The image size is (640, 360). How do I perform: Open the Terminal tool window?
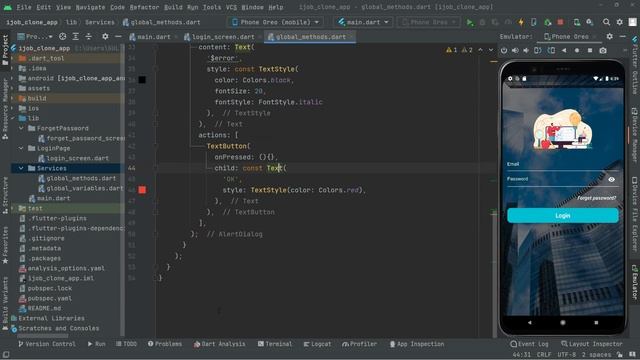(275, 344)
